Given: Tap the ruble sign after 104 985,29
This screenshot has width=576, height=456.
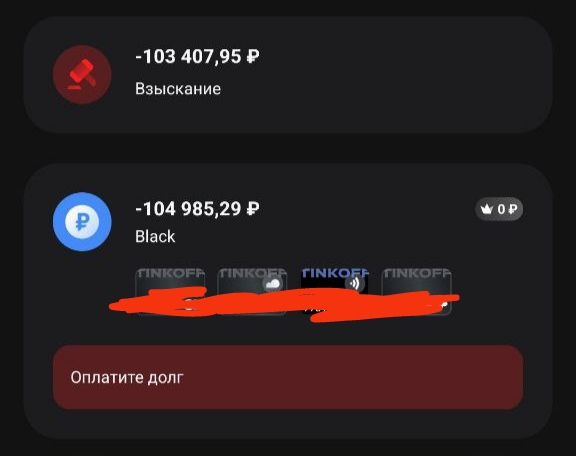Looking at the screenshot, I should [253, 209].
